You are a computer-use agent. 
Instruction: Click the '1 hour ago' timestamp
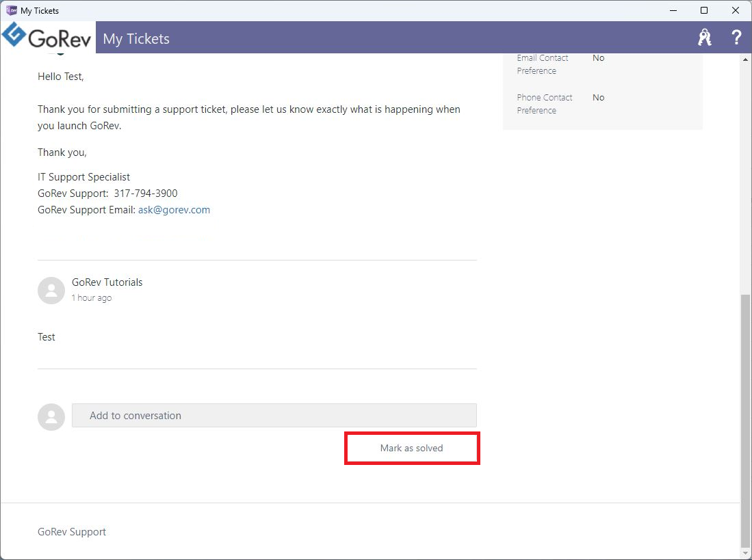tap(92, 297)
